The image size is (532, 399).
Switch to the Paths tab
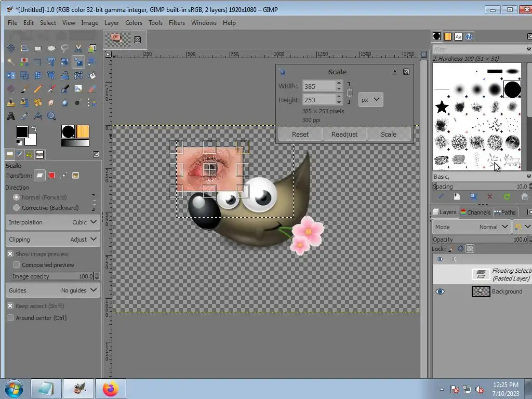[x=505, y=212]
